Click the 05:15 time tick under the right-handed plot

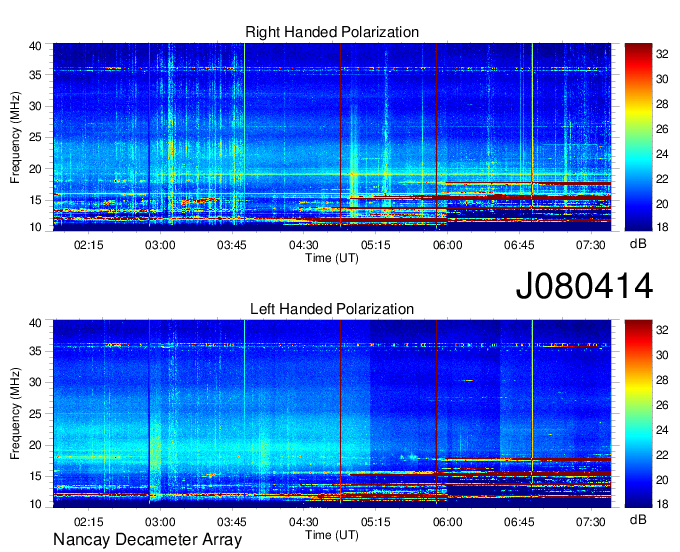(376, 245)
